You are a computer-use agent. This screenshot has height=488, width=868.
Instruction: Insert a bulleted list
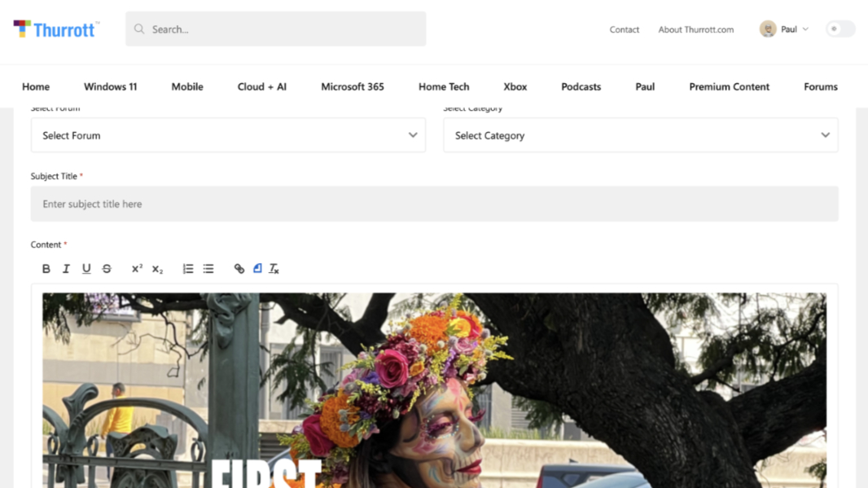pos(208,269)
